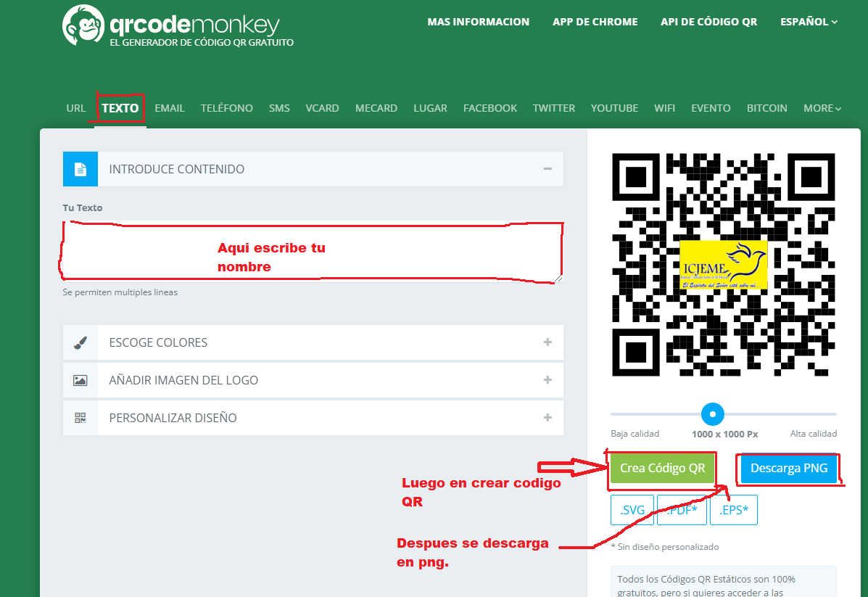
Task: Select the Texto tab
Action: pos(120,108)
